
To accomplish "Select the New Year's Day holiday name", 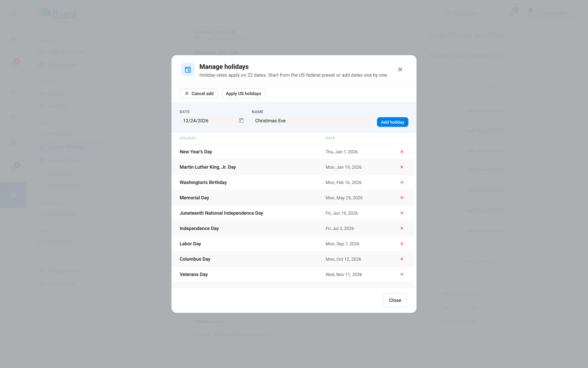I will pos(196,152).
